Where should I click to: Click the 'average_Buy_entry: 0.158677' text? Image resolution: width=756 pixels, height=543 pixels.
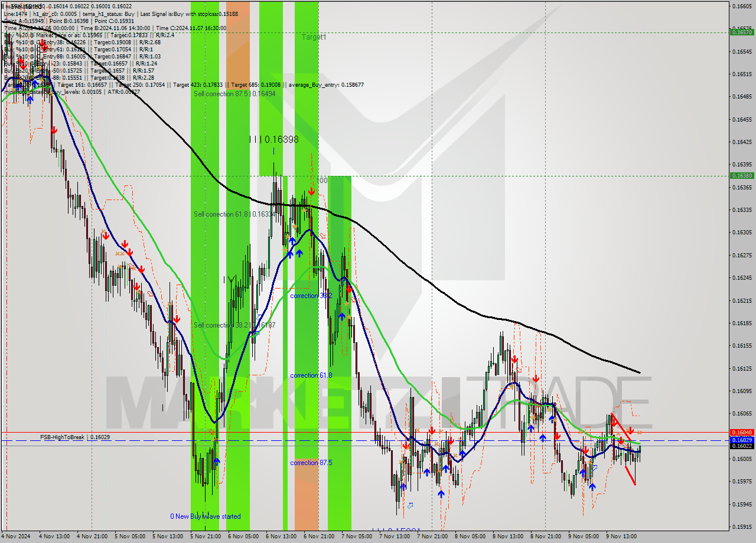click(325, 84)
